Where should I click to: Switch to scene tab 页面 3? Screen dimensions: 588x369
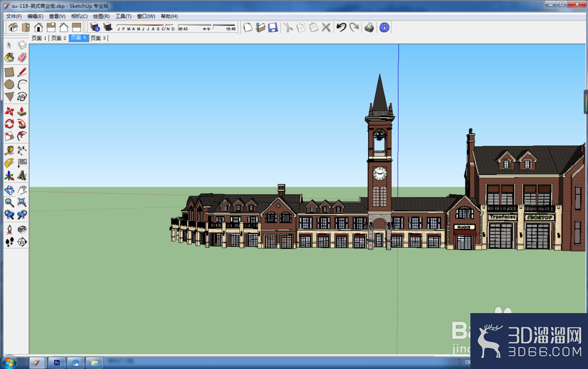98,38
